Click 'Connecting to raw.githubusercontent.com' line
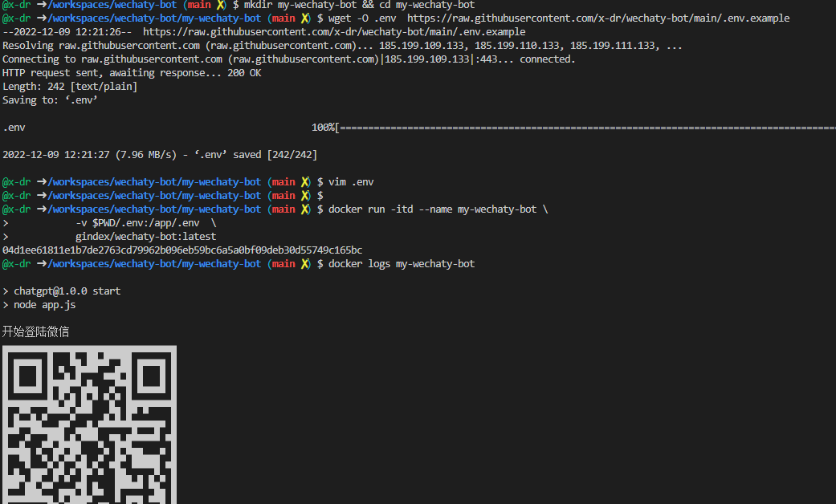This screenshot has width=836, height=504. click(288, 59)
